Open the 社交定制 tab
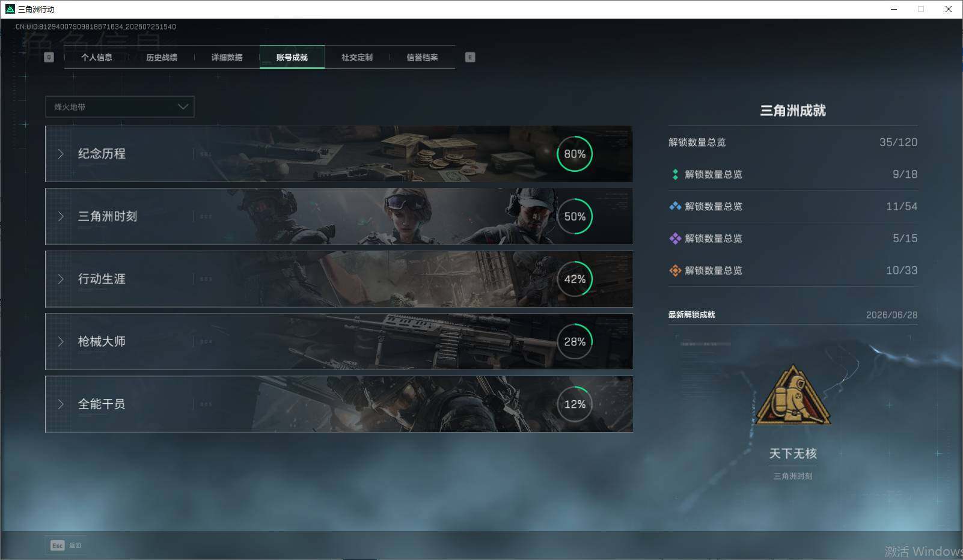This screenshot has height=560, width=963. [357, 57]
